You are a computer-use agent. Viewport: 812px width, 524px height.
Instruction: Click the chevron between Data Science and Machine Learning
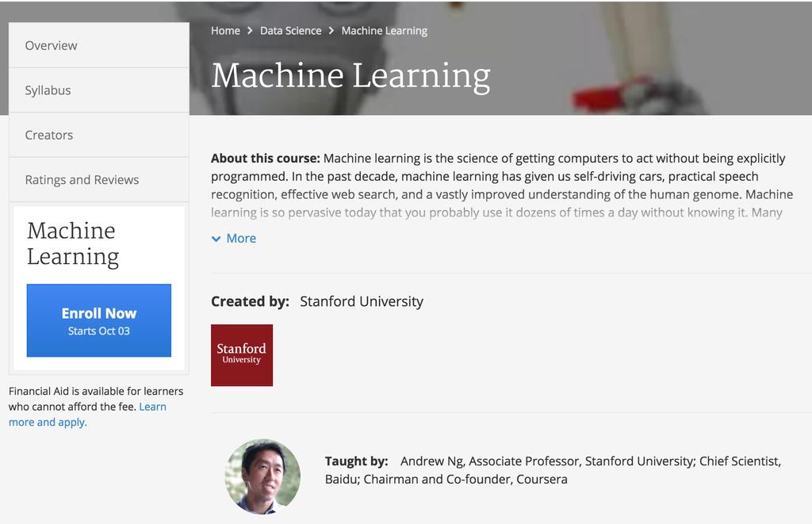[x=331, y=31]
